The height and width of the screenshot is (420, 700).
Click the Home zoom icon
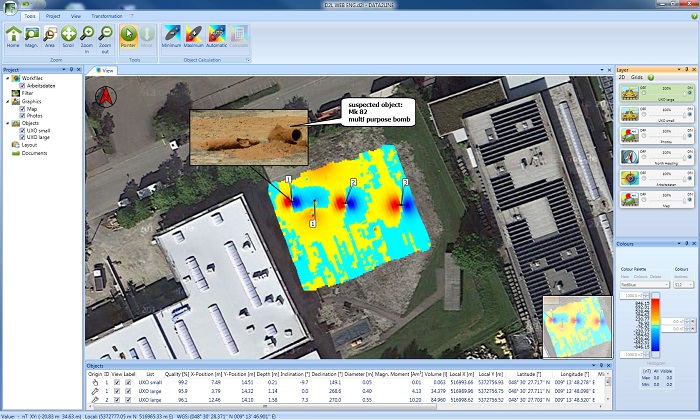pyautogui.click(x=13, y=35)
